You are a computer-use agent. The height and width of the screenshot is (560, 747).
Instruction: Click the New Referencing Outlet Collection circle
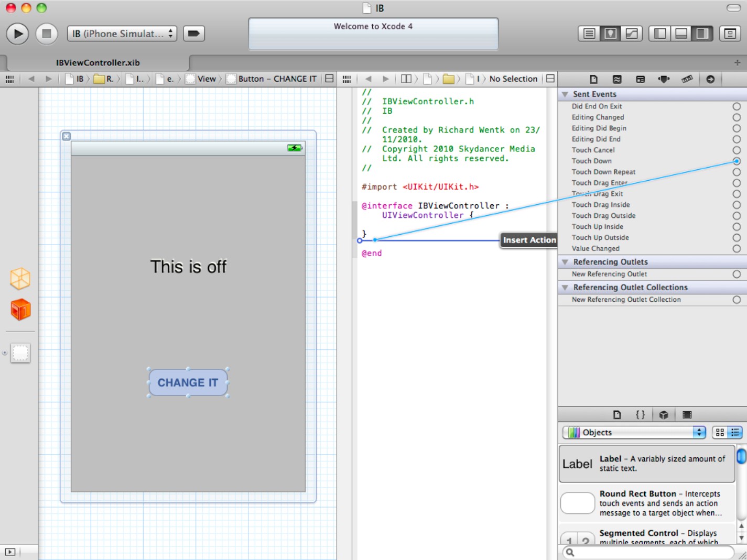point(737,300)
